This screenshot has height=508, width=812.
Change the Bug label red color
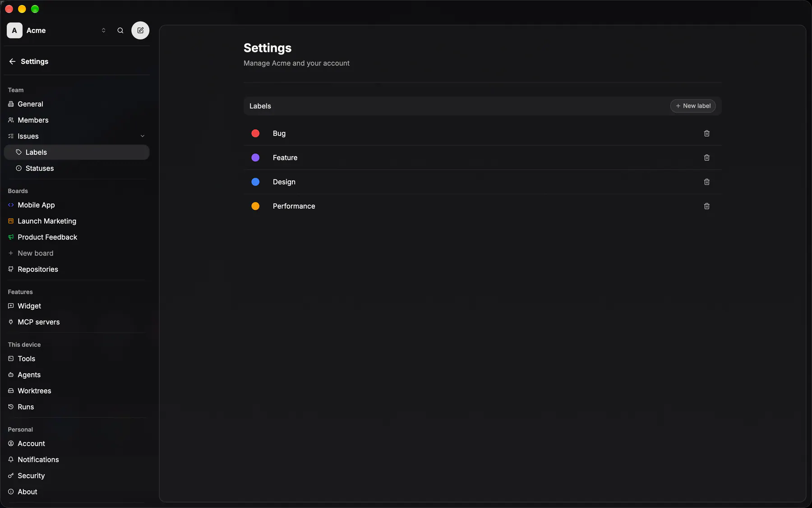click(x=255, y=134)
